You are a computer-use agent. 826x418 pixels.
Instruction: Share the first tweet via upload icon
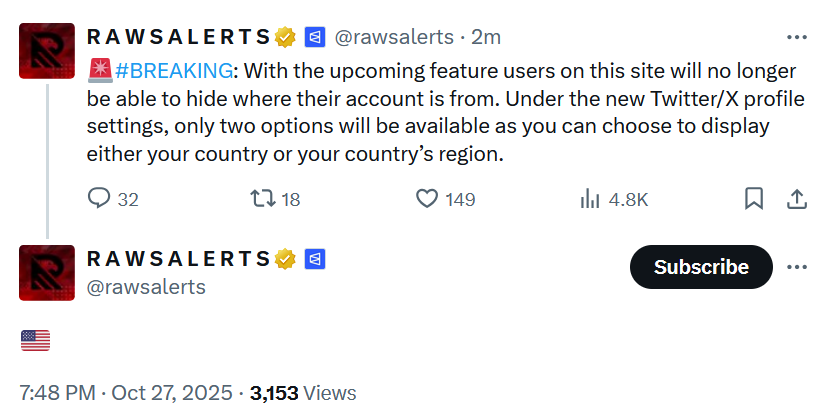coord(797,199)
